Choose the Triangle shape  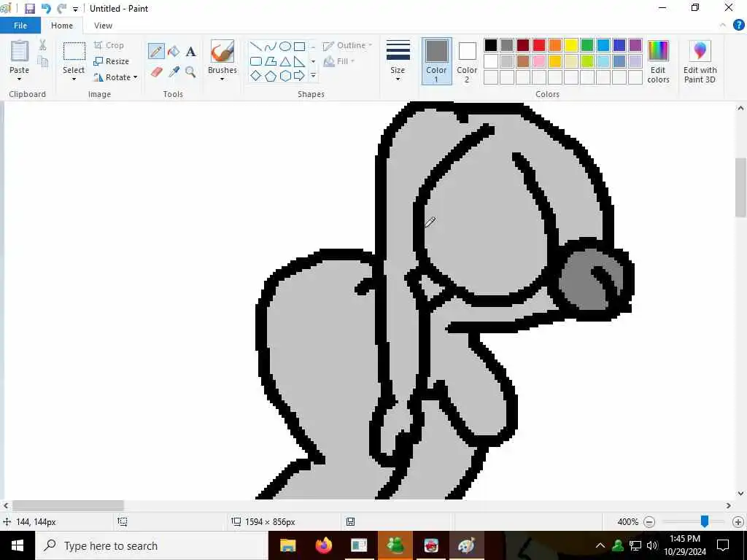click(285, 61)
